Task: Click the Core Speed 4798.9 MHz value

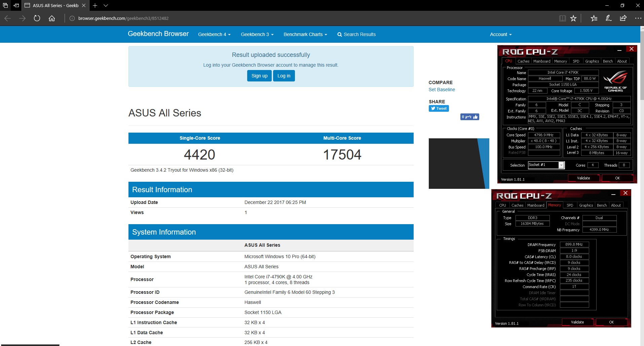Action: tap(544, 135)
